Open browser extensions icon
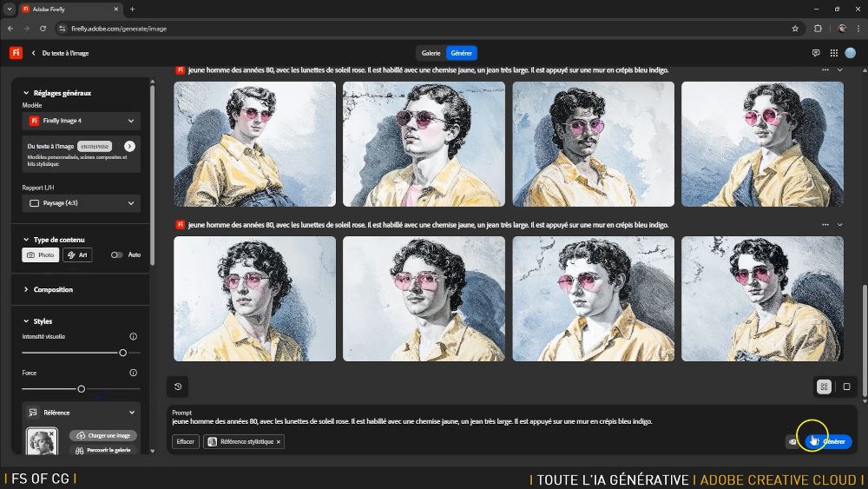This screenshot has width=868, height=489. (818, 29)
